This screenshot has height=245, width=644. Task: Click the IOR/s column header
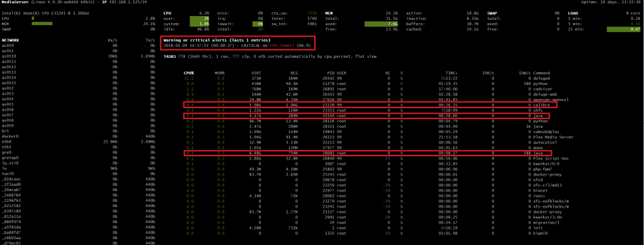[x=488, y=73]
